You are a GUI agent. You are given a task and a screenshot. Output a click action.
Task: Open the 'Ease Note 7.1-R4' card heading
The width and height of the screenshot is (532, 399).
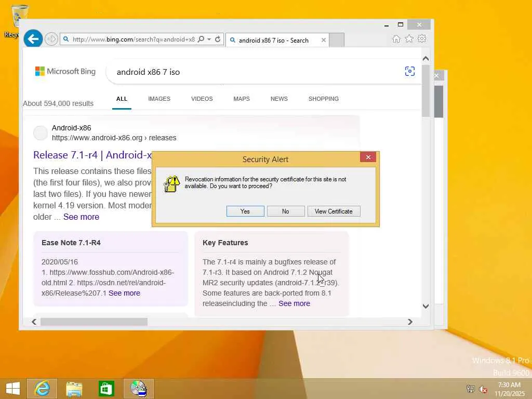point(71,243)
